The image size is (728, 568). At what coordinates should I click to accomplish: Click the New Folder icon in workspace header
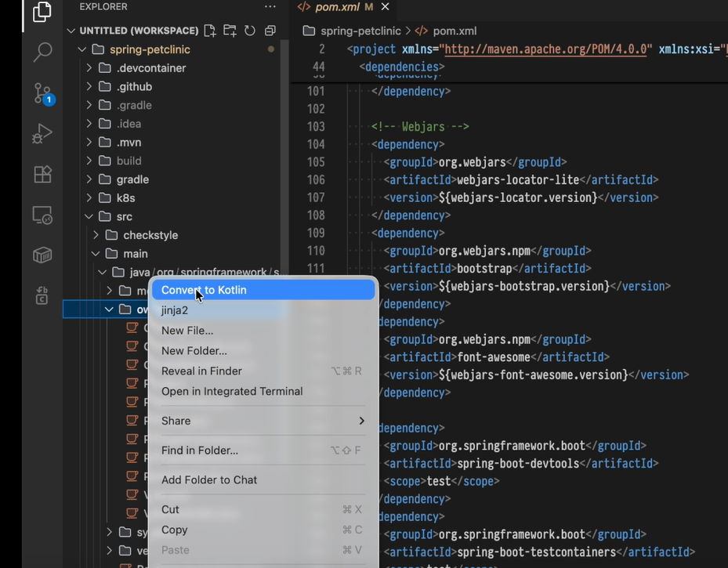coord(230,31)
